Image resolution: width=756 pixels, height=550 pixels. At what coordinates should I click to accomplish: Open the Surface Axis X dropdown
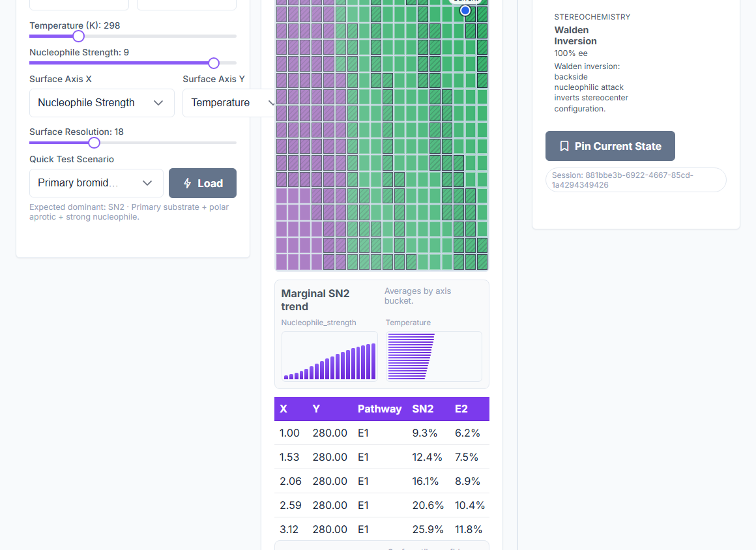[x=102, y=103]
